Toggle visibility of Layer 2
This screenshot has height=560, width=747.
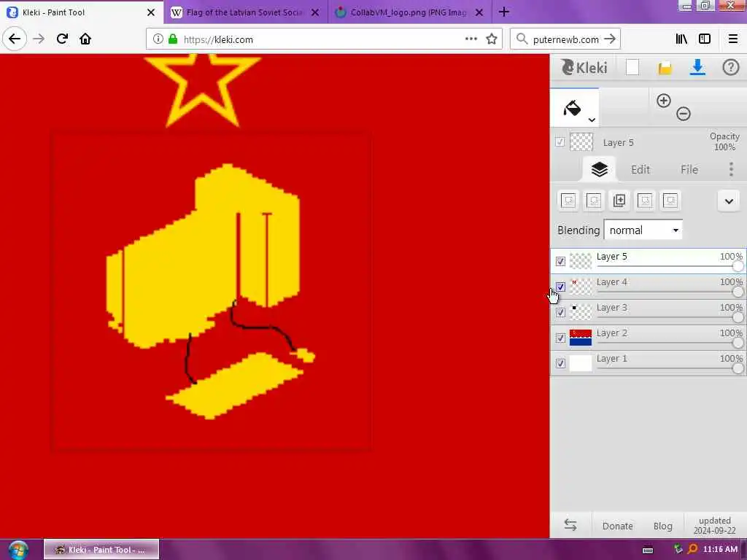[560, 338]
